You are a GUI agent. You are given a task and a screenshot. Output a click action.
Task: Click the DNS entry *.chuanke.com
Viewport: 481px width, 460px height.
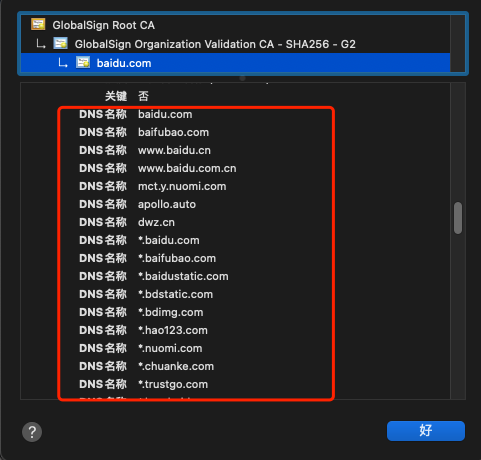click(176, 366)
